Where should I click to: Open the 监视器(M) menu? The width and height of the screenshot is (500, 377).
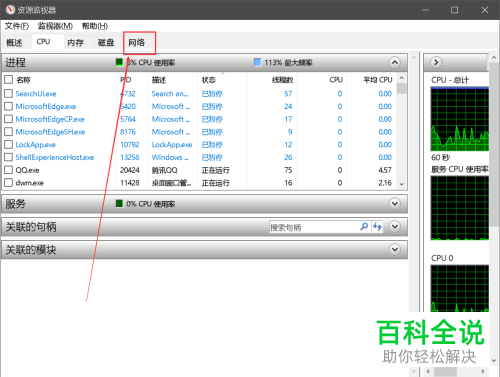coord(55,26)
